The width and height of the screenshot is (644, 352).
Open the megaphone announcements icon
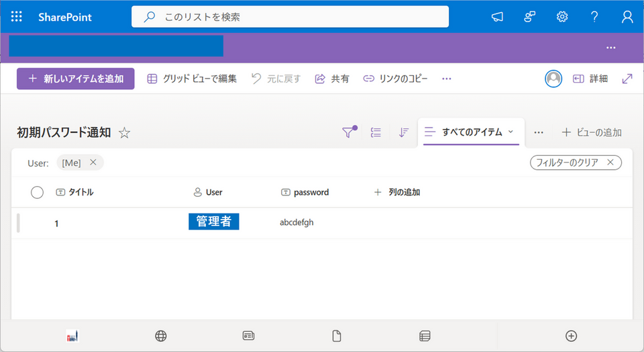pyautogui.click(x=497, y=17)
